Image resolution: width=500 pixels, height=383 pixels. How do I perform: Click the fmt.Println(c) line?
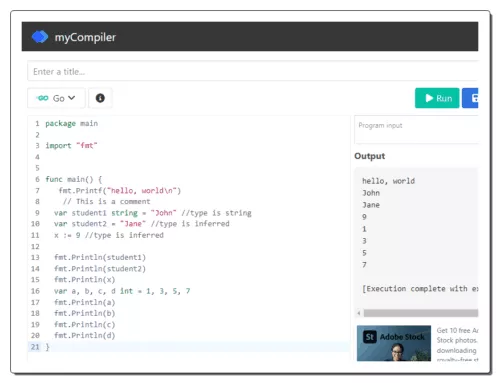pyautogui.click(x=85, y=325)
